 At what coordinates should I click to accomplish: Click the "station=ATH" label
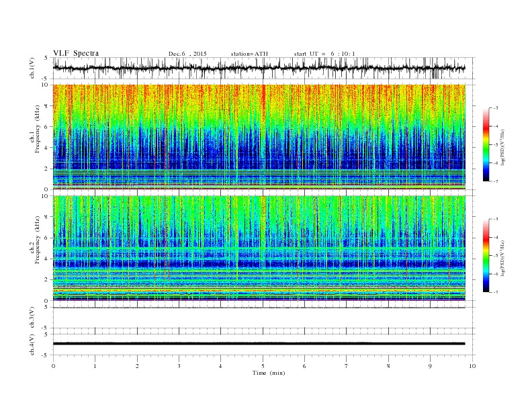point(249,54)
